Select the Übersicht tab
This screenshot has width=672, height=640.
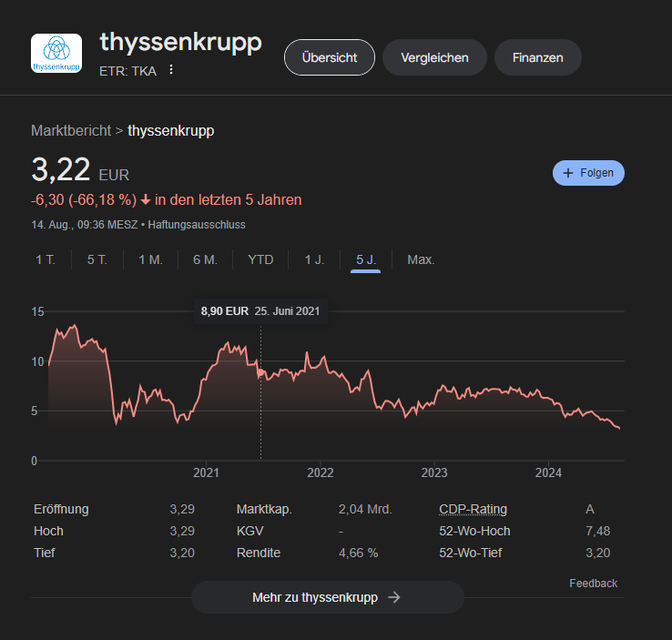tap(329, 57)
